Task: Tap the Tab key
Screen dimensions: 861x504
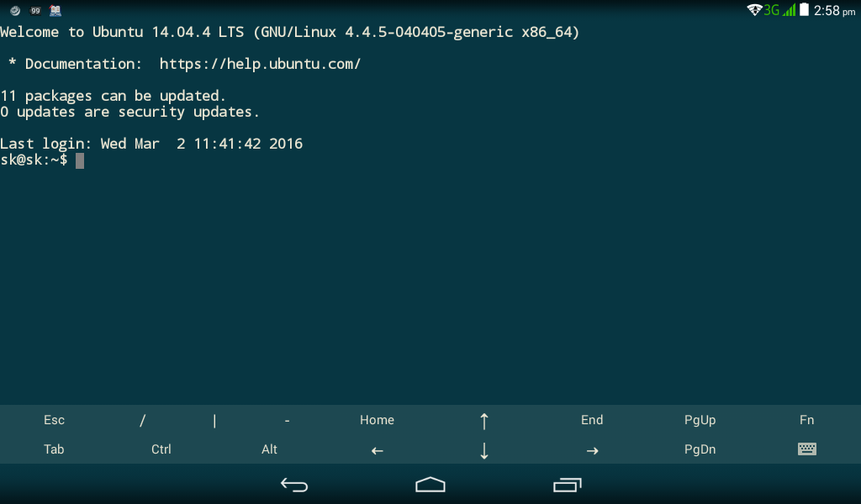Action: pyautogui.click(x=54, y=449)
